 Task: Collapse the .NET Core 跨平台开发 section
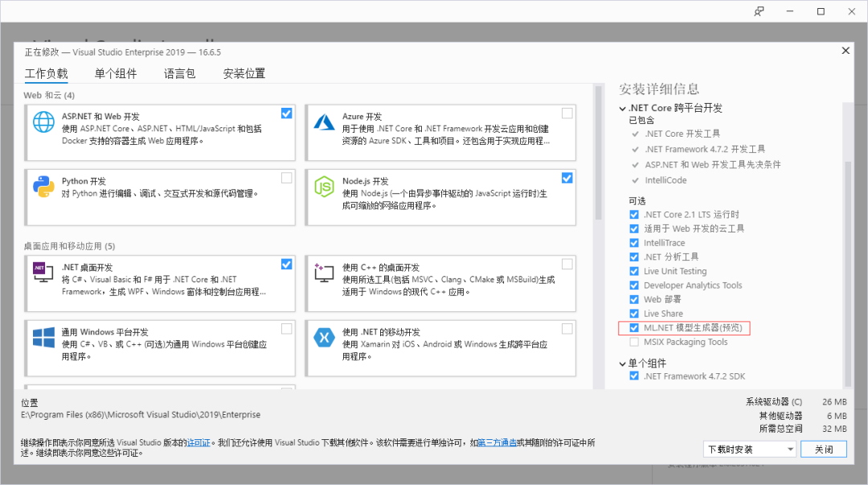[623, 109]
